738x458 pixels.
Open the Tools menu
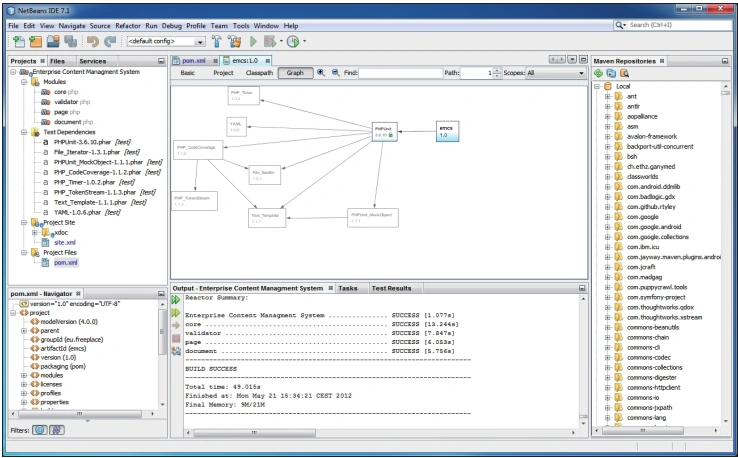pos(241,26)
